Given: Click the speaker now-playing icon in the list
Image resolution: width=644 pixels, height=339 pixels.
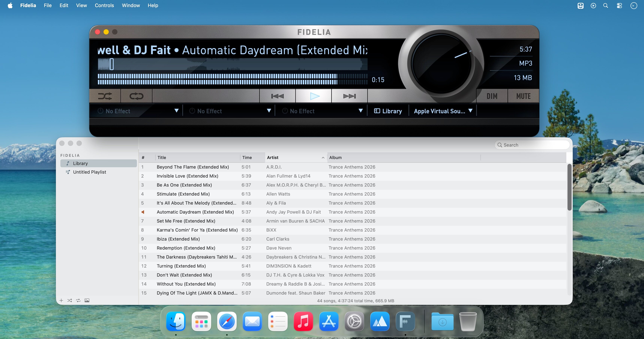Looking at the screenshot, I should pyautogui.click(x=143, y=212).
